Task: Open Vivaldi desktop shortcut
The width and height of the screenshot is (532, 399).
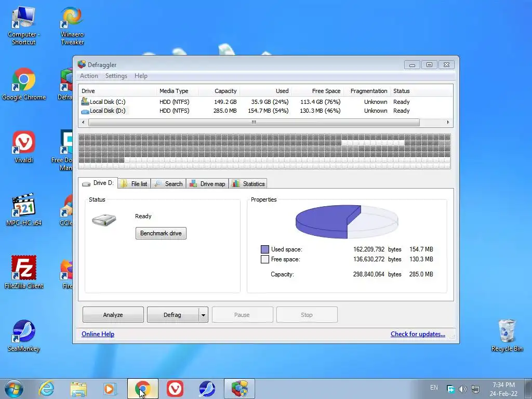Action: [24, 147]
